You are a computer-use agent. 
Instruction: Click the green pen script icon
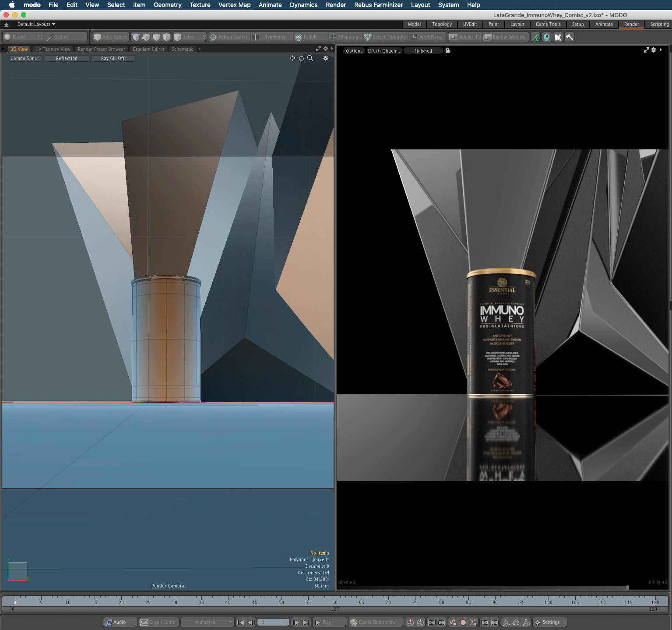point(535,37)
